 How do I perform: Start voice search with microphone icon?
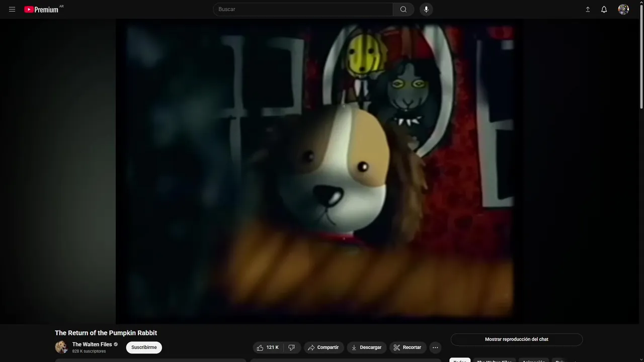click(x=426, y=9)
